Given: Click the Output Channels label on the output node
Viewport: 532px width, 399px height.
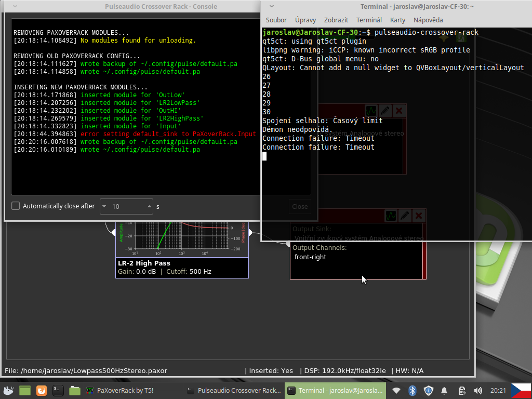Looking at the screenshot, I should pos(320,248).
